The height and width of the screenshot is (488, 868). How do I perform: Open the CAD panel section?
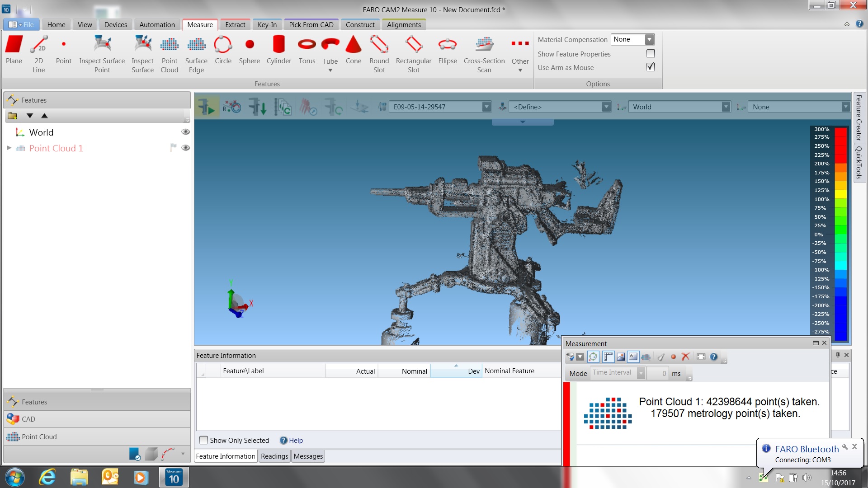pyautogui.click(x=97, y=419)
